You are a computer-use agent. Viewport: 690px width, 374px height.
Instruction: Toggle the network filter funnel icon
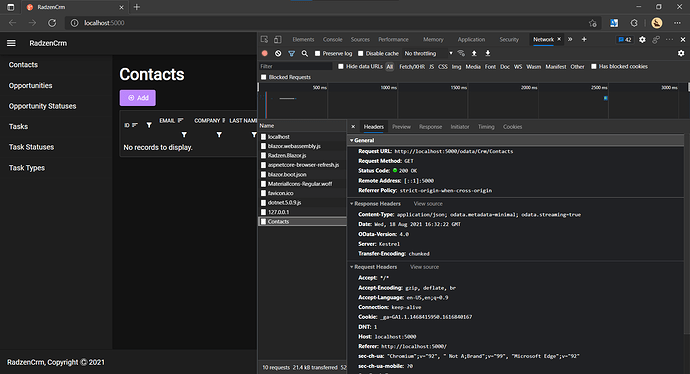click(291, 53)
